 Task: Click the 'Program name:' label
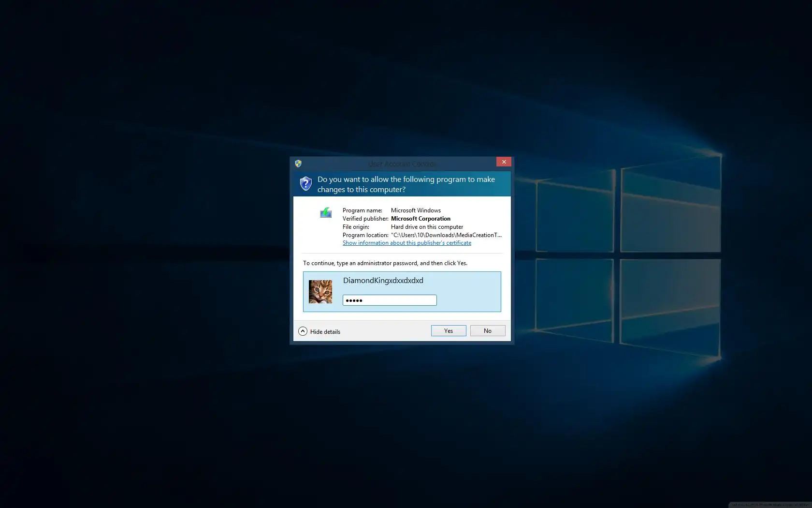362,210
